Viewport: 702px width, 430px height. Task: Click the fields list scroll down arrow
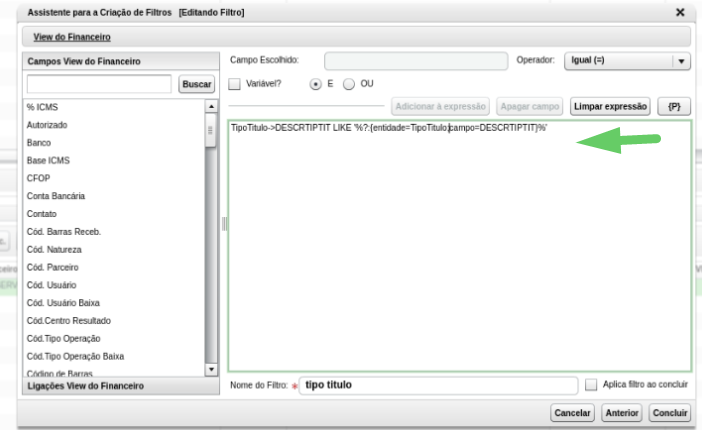(x=211, y=370)
